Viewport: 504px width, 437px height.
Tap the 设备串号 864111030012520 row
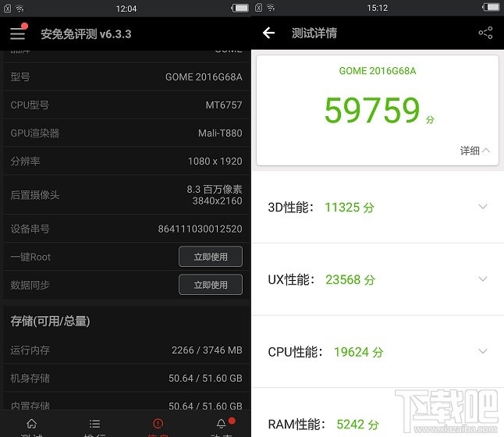point(126,229)
